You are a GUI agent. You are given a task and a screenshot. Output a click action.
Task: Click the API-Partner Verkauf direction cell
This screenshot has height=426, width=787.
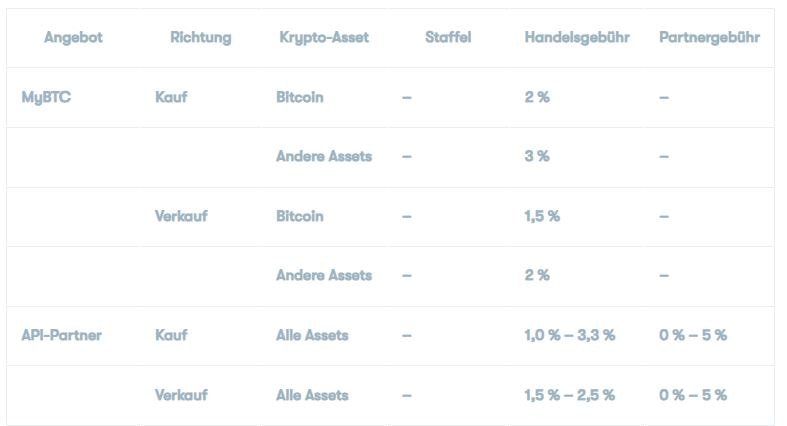coord(181,395)
